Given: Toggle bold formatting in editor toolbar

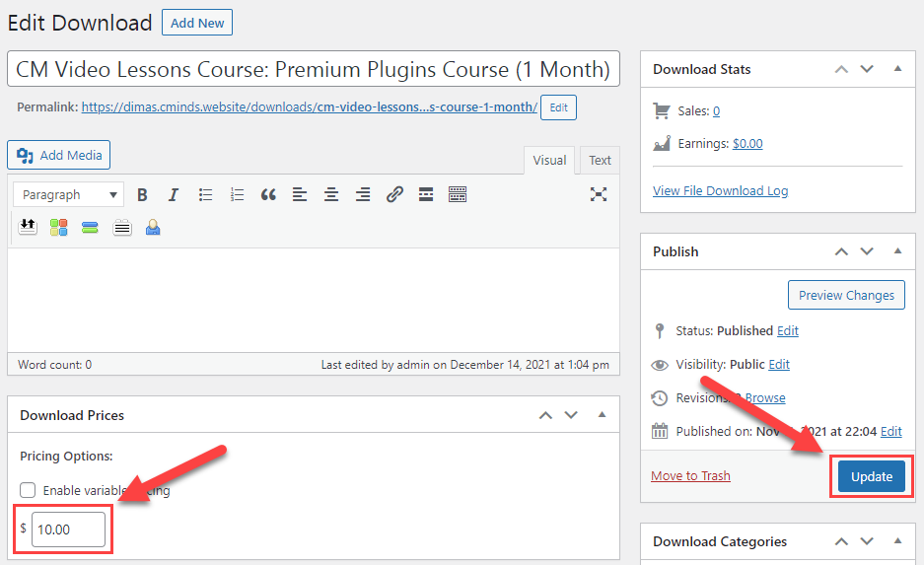Looking at the screenshot, I should coord(142,194).
